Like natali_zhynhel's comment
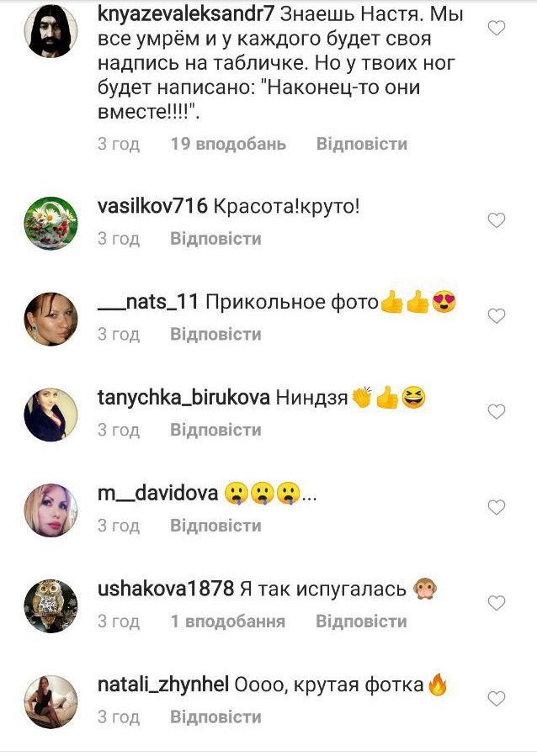Image resolution: width=537 pixels, height=756 pixels. (x=496, y=698)
